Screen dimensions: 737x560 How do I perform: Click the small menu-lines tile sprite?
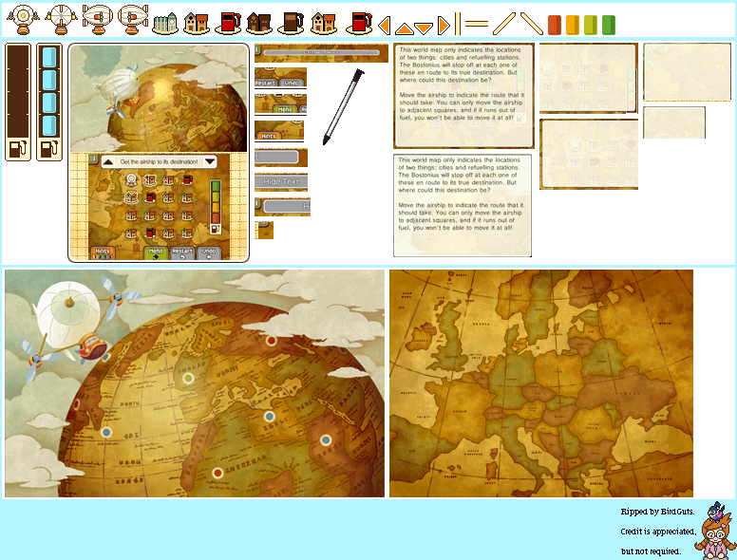264,231
